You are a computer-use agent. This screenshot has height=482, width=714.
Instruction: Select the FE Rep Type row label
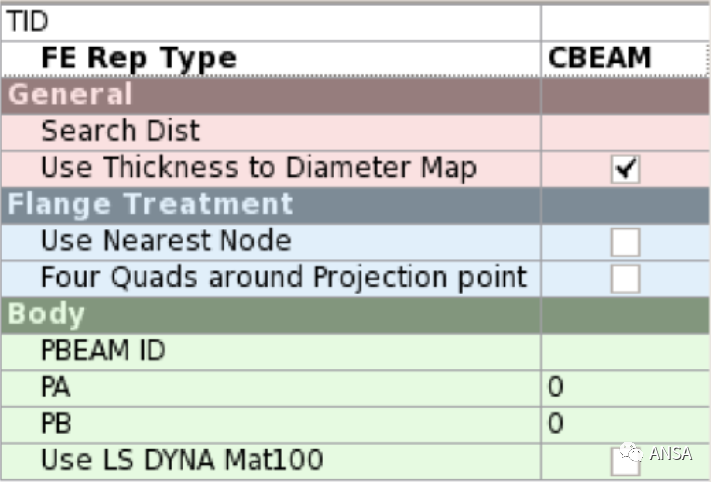point(139,58)
